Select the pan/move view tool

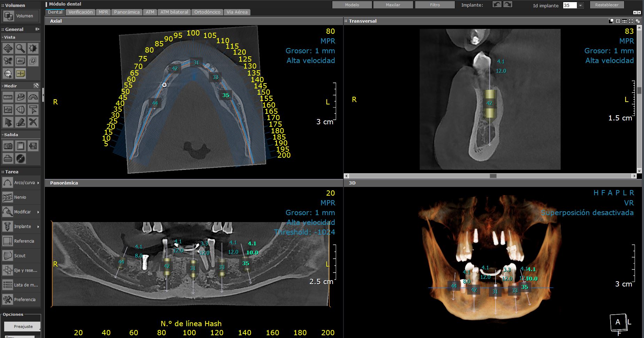pos(8,48)
